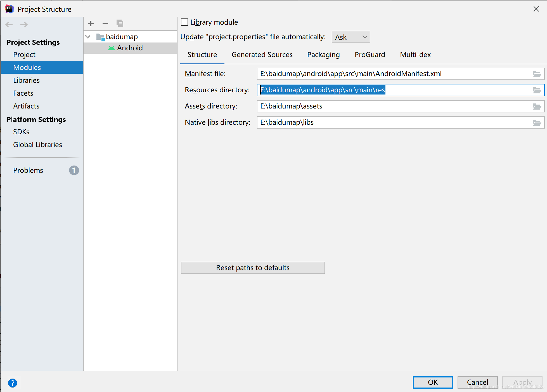
Task: Click the Remove module minus icon
Action: [x=105, y=23]
